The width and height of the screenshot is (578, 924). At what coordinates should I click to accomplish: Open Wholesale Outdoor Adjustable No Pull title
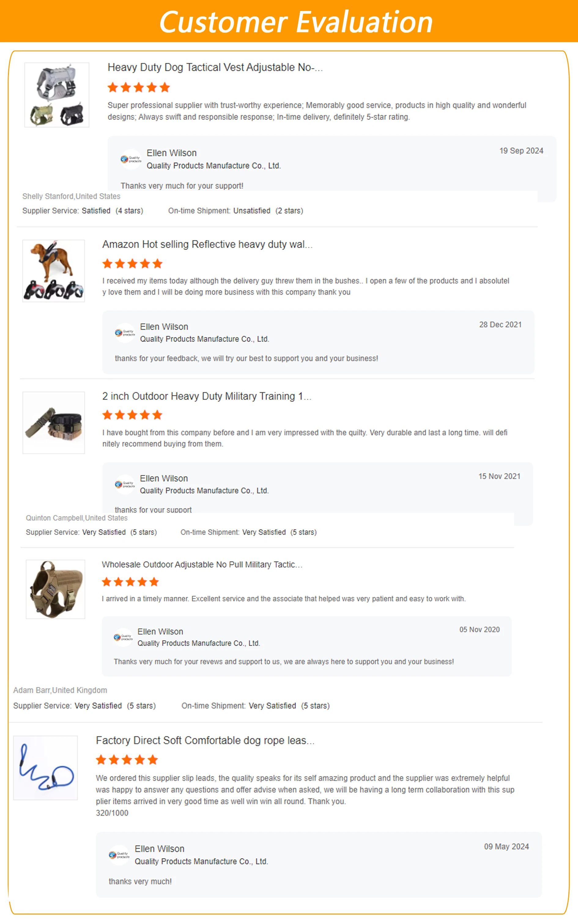tap(202, 565)
